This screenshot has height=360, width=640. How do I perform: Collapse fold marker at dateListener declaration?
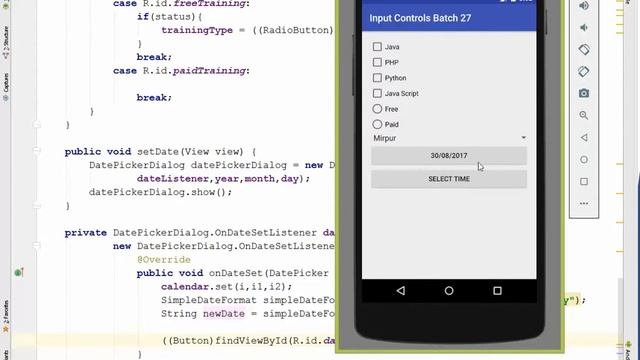click(37, 246)
